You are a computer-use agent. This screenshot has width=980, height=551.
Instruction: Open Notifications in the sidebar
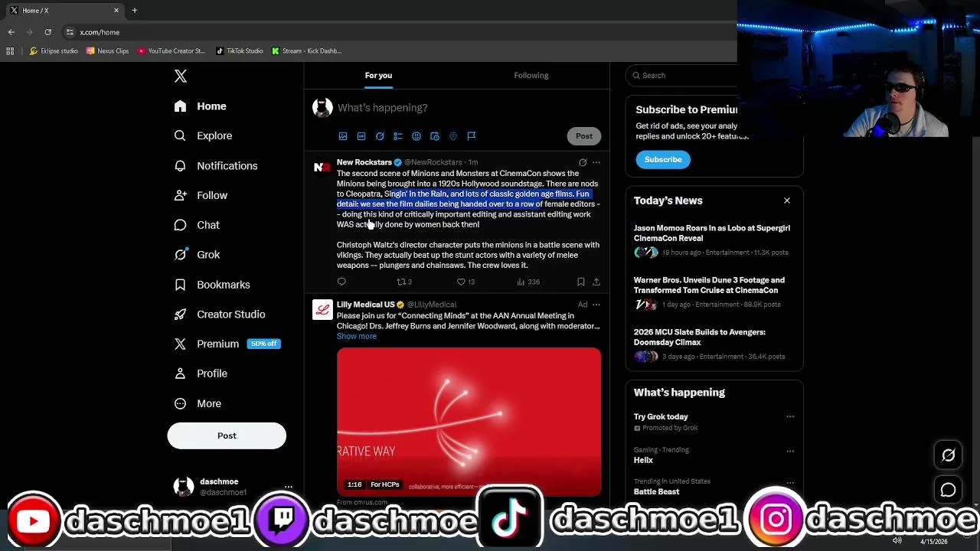(x=216, y=165)
